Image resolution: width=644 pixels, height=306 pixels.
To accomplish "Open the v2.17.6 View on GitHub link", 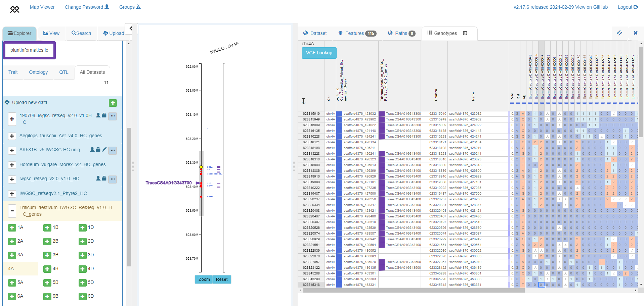I will tap(561, 7).
